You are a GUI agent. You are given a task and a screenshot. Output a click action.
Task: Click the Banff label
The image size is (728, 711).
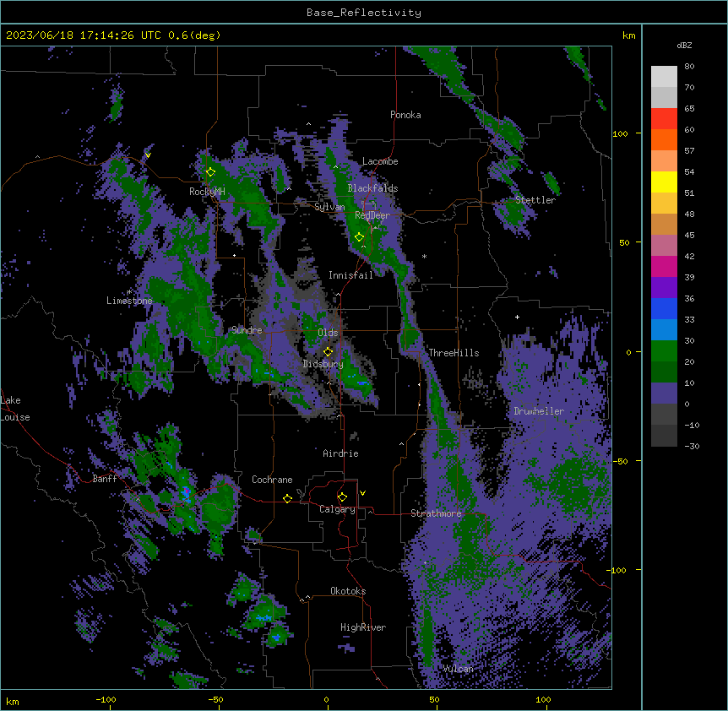[x=105, y=479]
